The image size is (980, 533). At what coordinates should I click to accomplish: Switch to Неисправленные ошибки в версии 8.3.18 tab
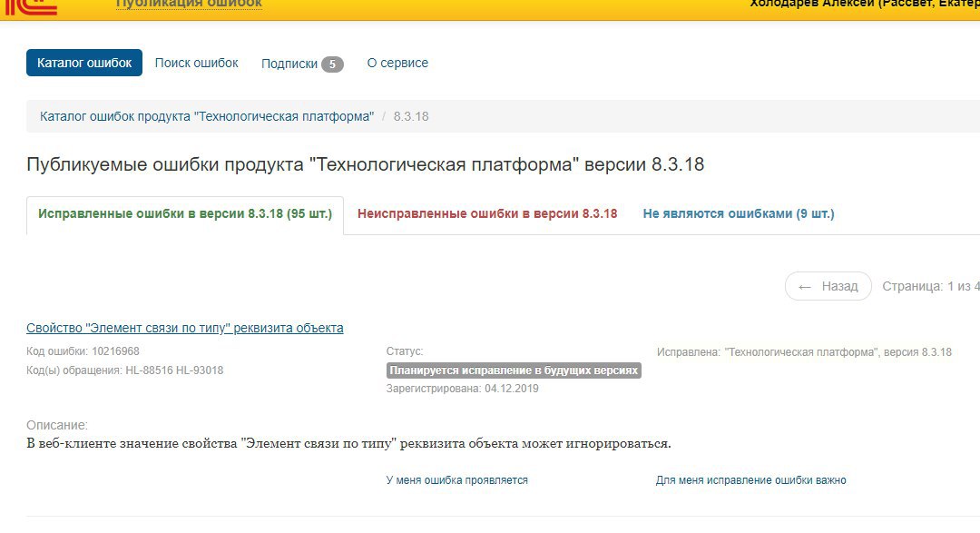487,214
